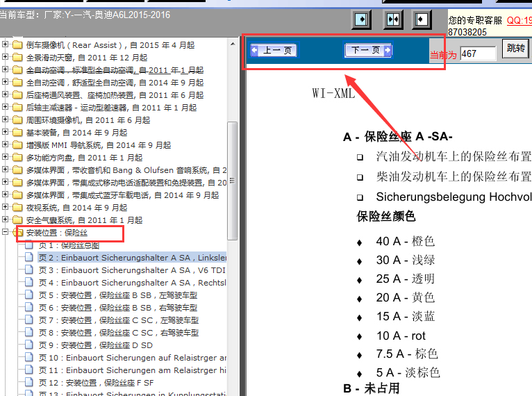Open 页 3 Sicherungshalter A SA V6 TDI
The width and height of the screenshot is (532, 396).
click(x=132, y=270)
